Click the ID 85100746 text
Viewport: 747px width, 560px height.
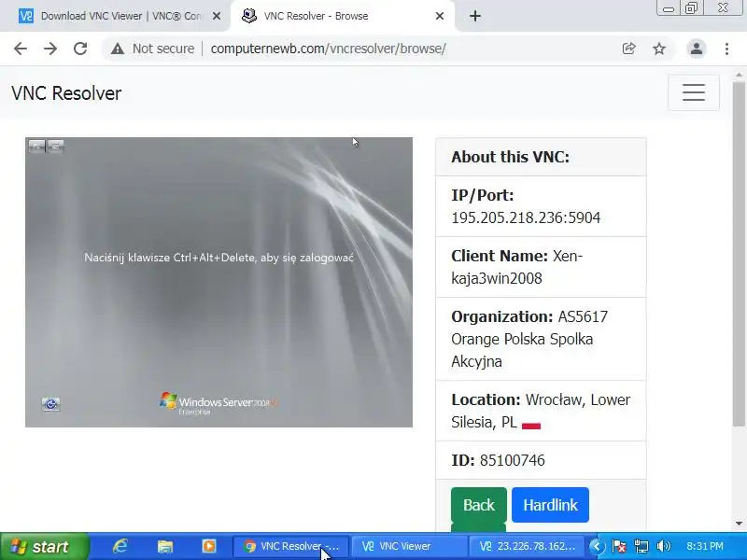pyautogui.click(x=498, y=460)
